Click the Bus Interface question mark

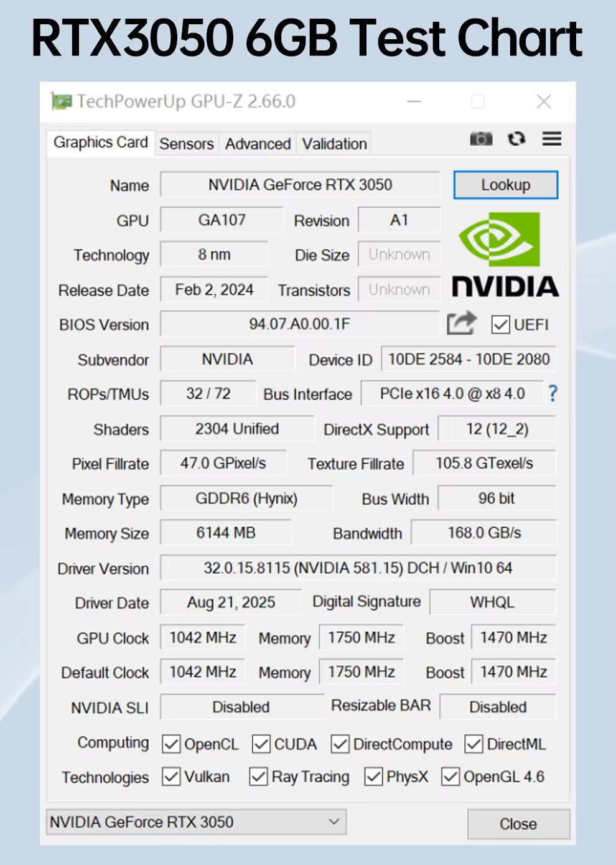pos(553,393)
